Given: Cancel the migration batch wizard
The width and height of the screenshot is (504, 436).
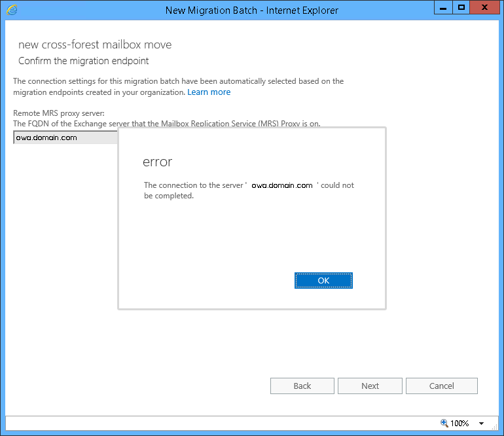Looking at the screenshot, I should [442, 386].
